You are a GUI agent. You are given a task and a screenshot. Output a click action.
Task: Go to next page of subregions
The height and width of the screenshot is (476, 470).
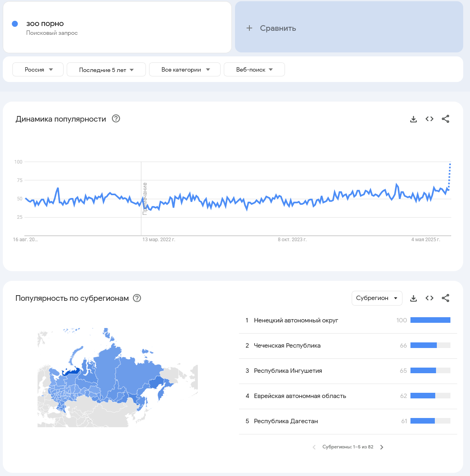tap(382, 447)
